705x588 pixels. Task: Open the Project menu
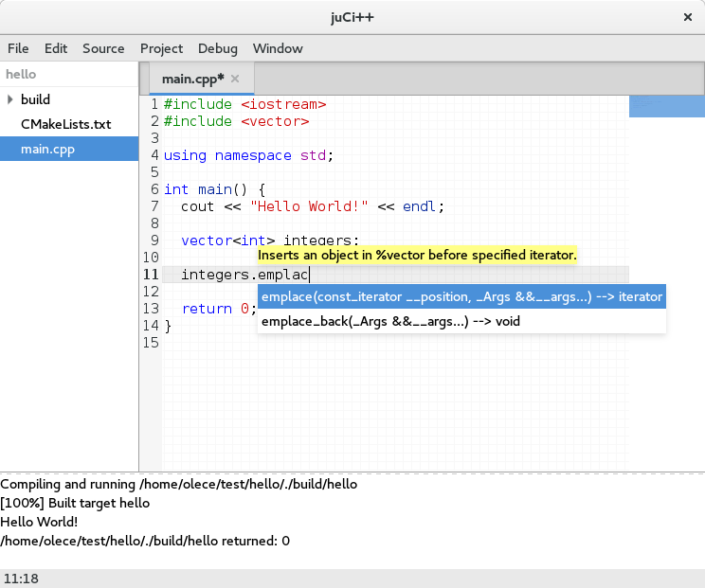161,48
